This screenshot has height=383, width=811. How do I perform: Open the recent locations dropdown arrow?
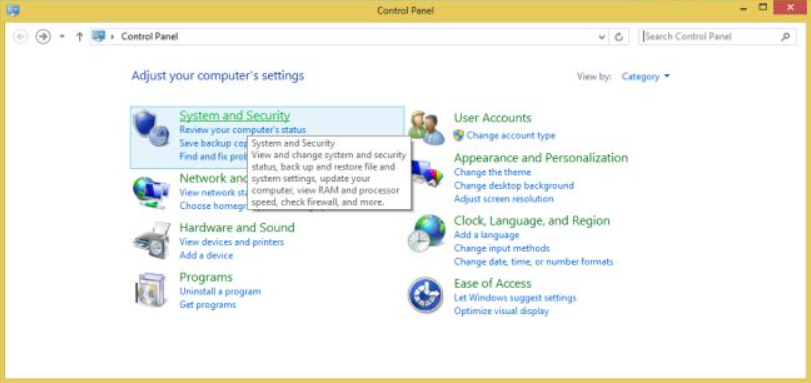click(x=62, y=37)
